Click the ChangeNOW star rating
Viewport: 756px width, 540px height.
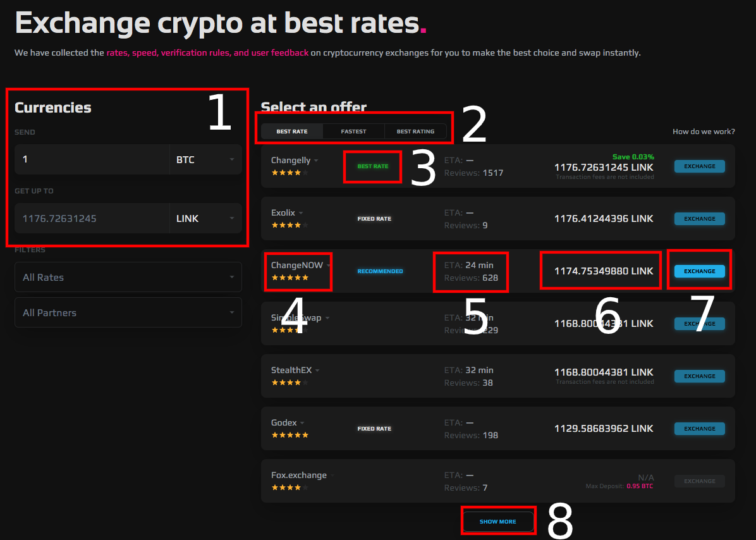tap(290, 278)
